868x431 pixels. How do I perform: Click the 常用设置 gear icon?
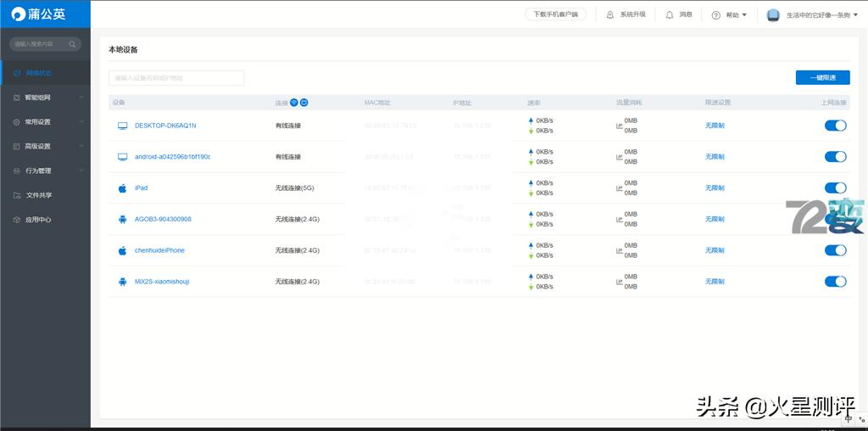(x=17, y=122)
